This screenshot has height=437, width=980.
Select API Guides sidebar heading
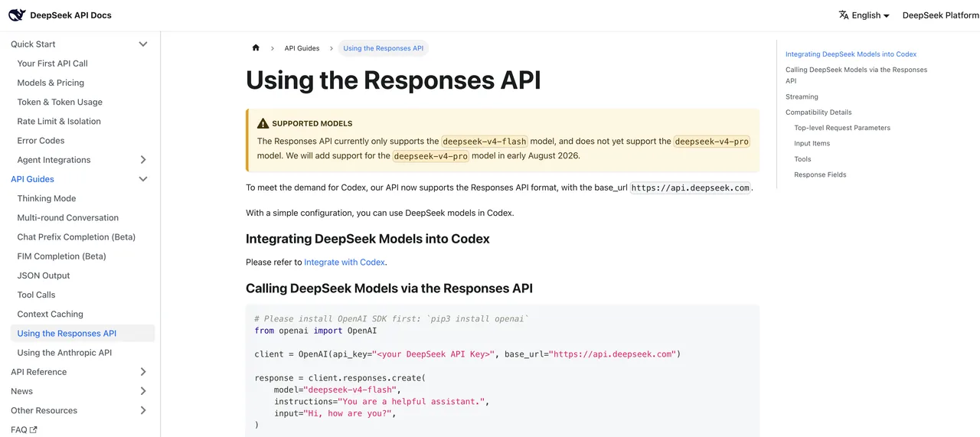(x=32, y=179)
